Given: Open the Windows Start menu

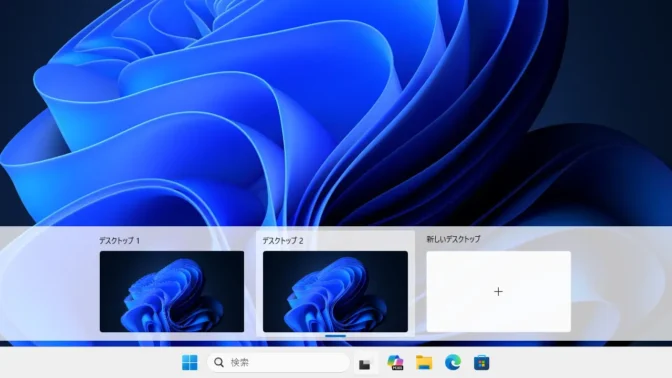Looking at the screenshot, I should point(189,363).
